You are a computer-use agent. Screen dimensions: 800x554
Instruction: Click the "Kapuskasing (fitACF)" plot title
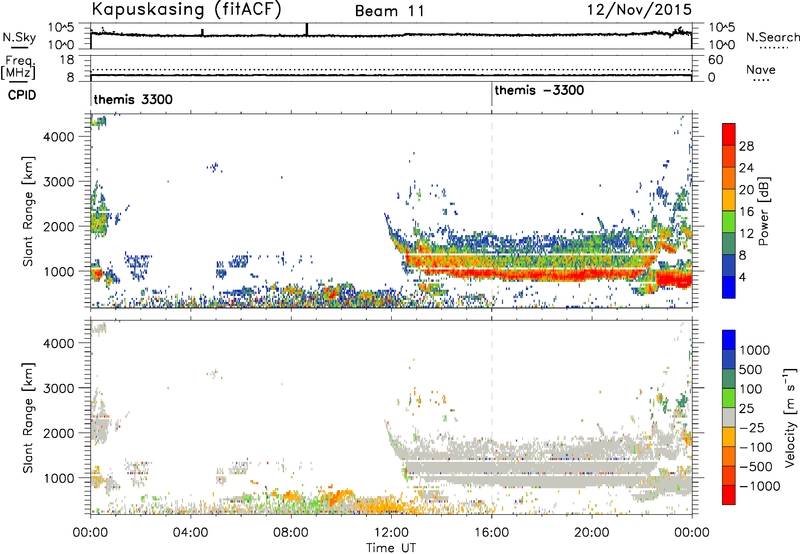[x=187, y=9]
